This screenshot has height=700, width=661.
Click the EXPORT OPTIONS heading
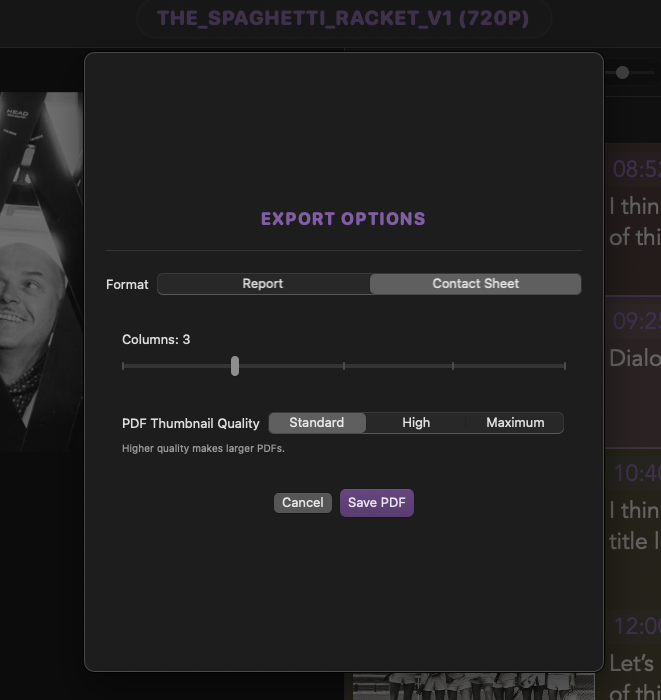(x=343, y=219)
